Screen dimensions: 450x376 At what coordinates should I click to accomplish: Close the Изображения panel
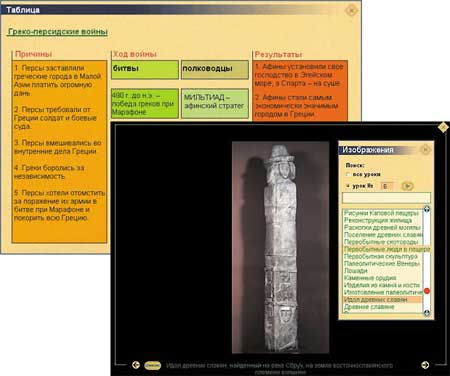[425, 150]
